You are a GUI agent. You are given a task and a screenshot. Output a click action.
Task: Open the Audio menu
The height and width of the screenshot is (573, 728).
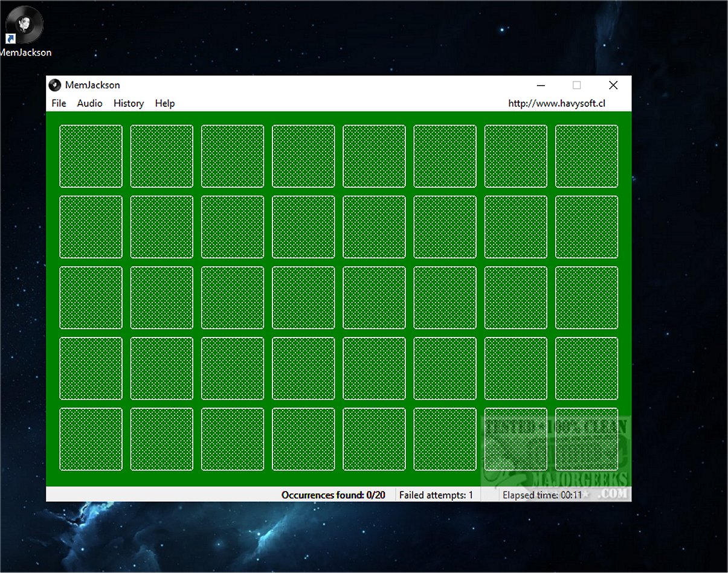(89, 103)
